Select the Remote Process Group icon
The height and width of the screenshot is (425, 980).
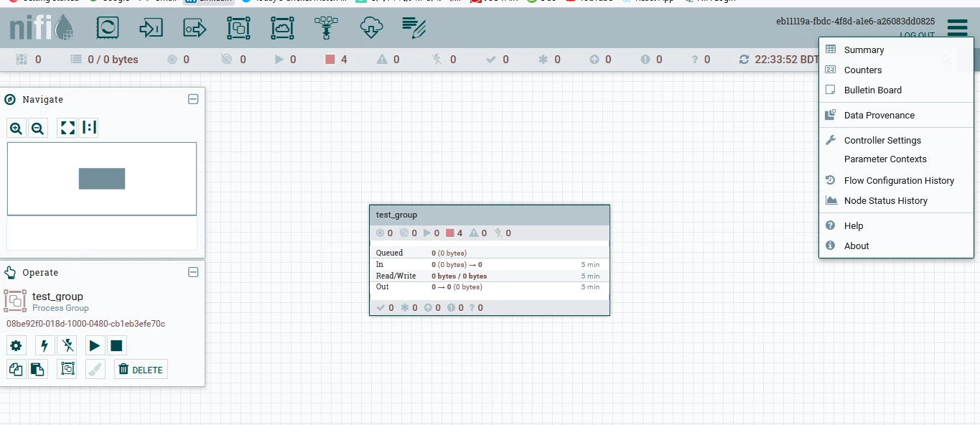[282, 28]
